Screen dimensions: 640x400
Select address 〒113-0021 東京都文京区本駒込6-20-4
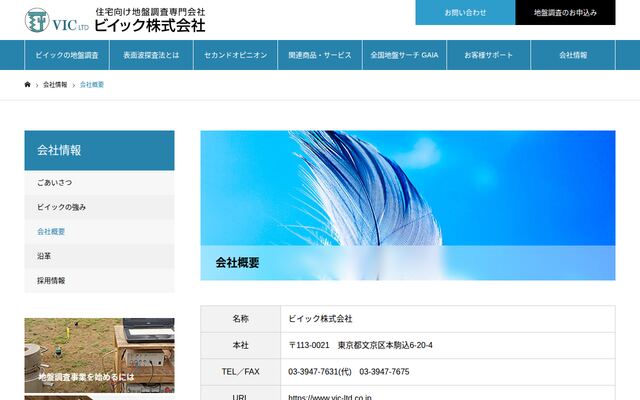(360, 345)
